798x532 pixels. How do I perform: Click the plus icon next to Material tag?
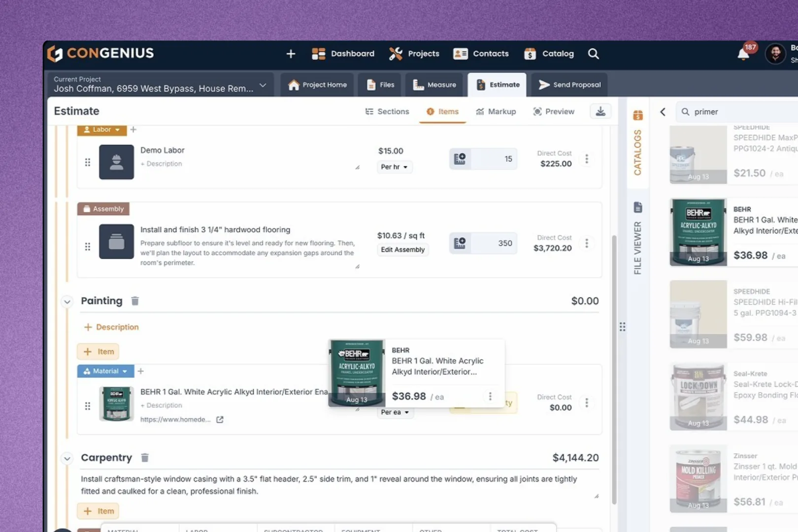point(140,371)
